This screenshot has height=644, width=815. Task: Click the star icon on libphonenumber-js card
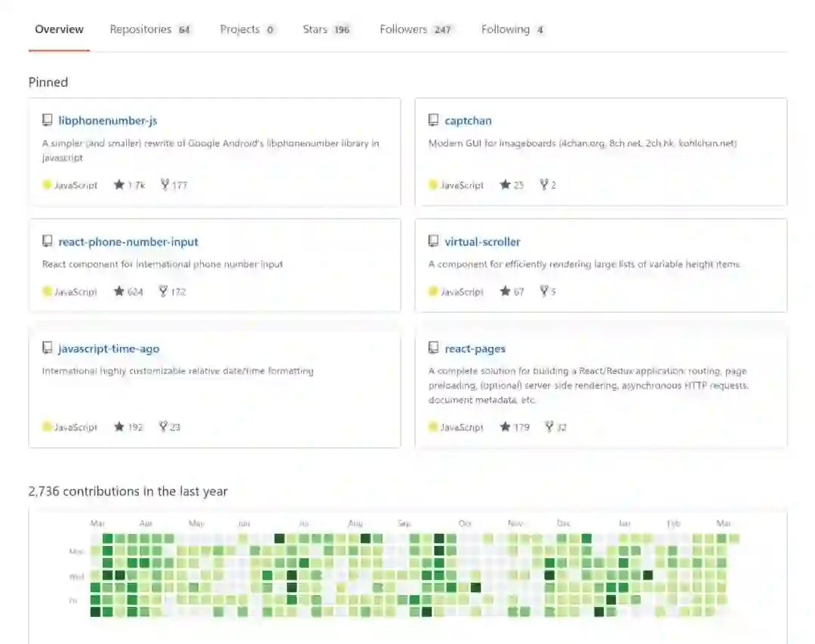click(x=118, y=185)
